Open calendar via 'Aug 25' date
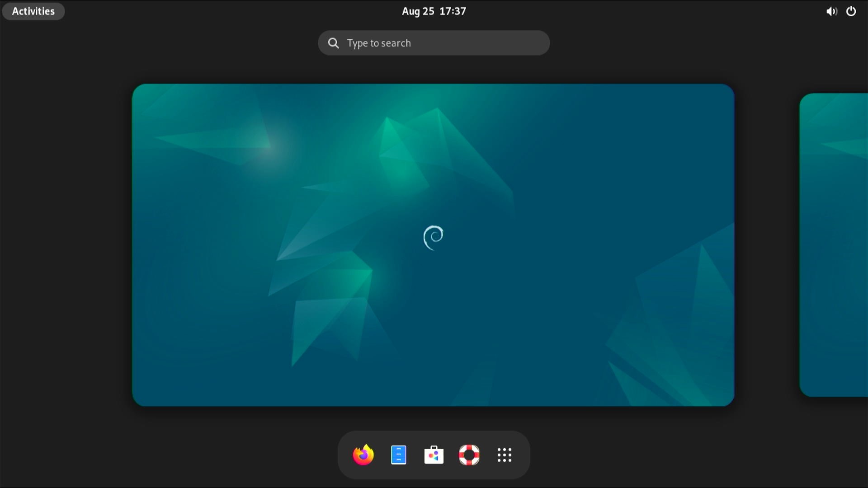 pos(418,11)
